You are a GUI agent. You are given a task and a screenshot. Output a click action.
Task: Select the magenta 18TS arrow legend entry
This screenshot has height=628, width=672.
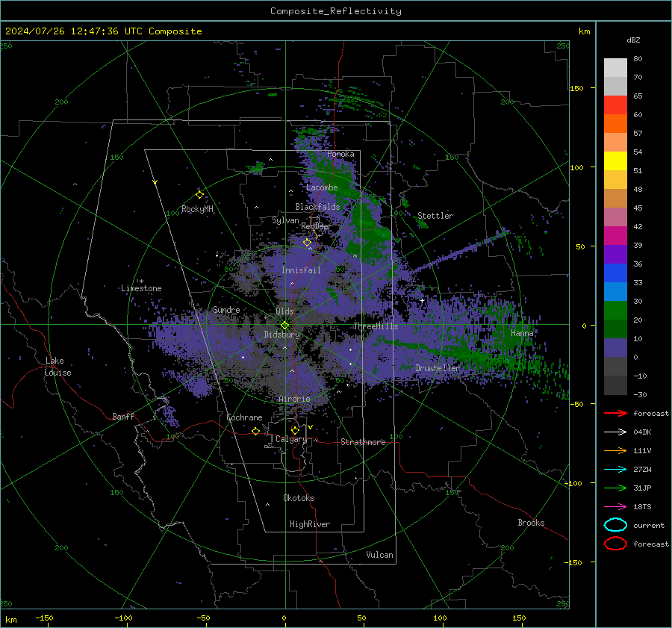tap(615, 507)
